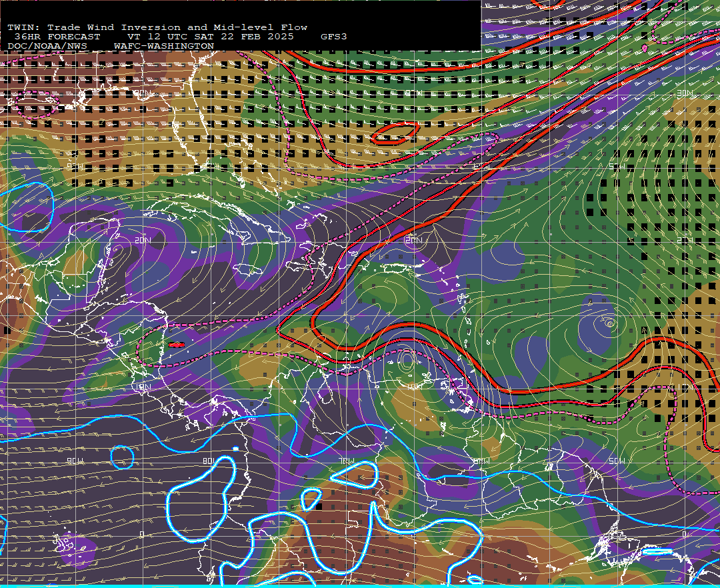Screen dimensions: 720x588
Task: Click the 'DOC/NOAA/NWS' source text
Action: coord(47,47)
